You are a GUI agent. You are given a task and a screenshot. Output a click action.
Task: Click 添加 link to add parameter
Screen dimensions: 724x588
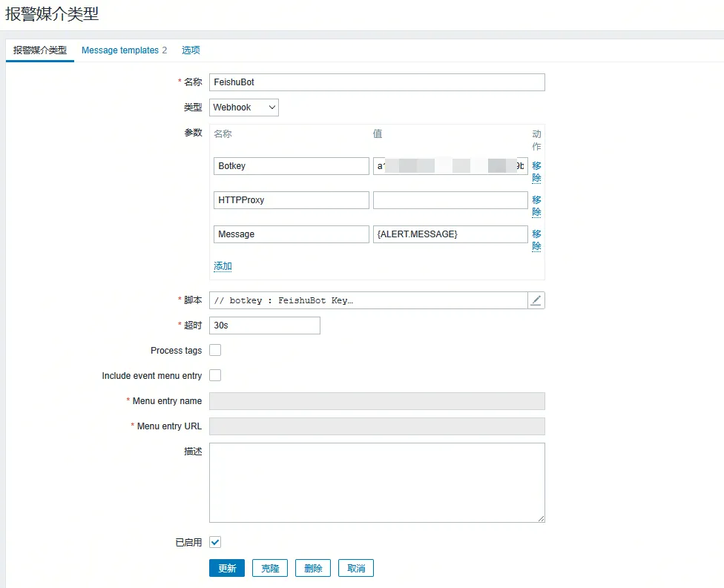[223, 266]
